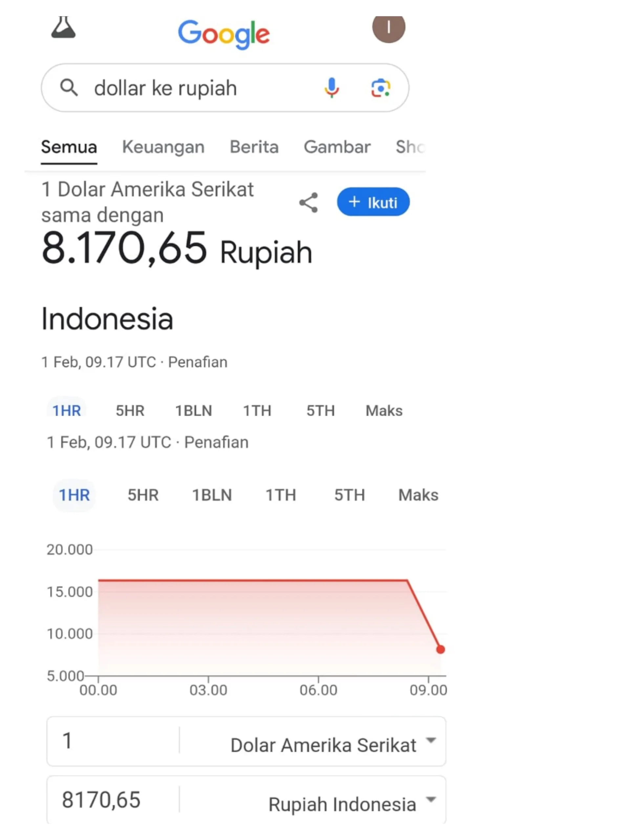Click the Ikuti follow button
The width and height of the screenshot is (637, 840).
pyautogui.click(x=373, y=202)
